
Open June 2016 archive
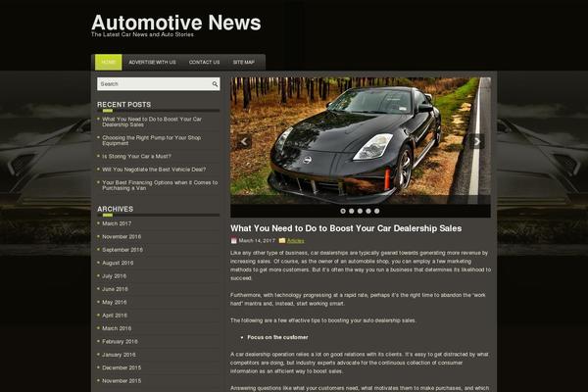[115, 289]
